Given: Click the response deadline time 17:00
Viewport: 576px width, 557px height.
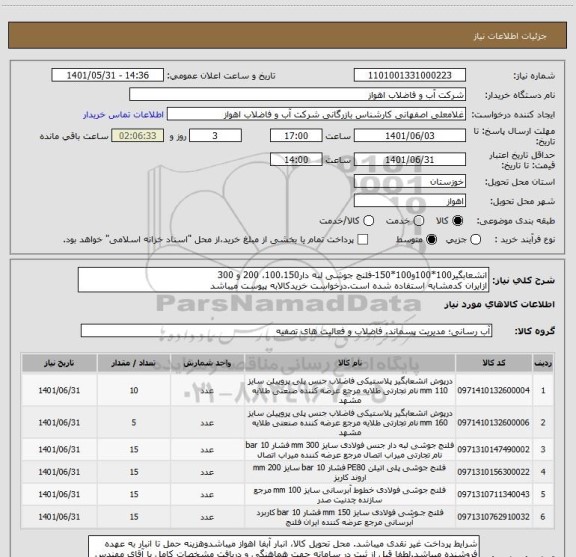Looking at the screenshot, I should click(x=296, y=136).
